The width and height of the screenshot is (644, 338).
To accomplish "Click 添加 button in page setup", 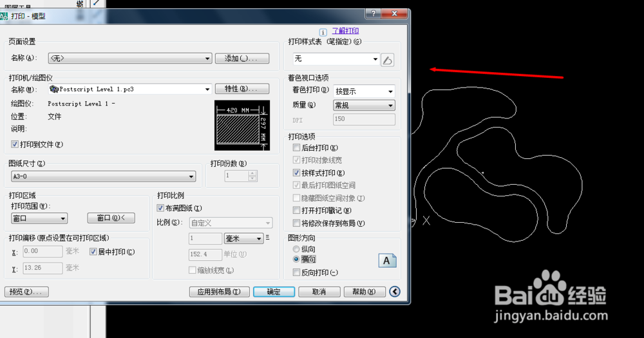I will tap(242, 59).
